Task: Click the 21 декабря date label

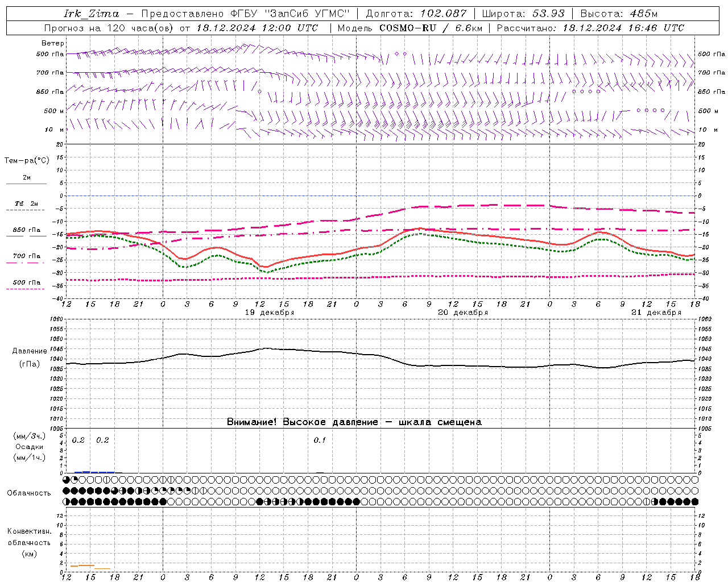Action: coord(656,313)
